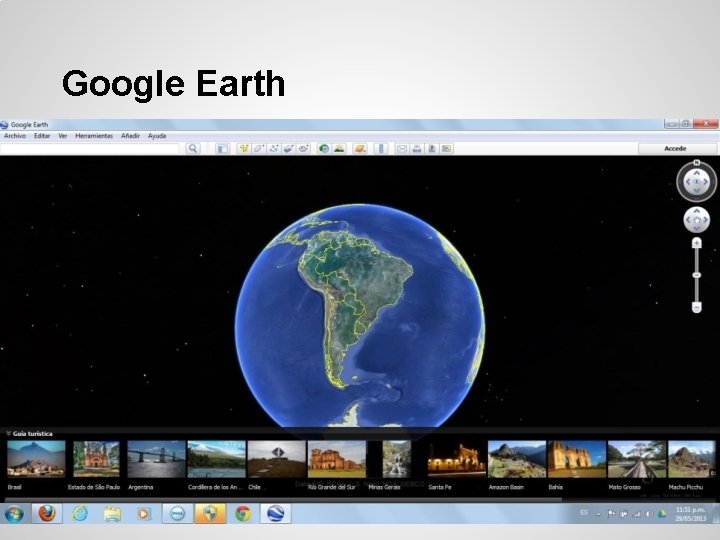Image resolution: width=720 pixels, height=540 pixels.
Task: Click the Accede sign-in button
Action: 677,148
